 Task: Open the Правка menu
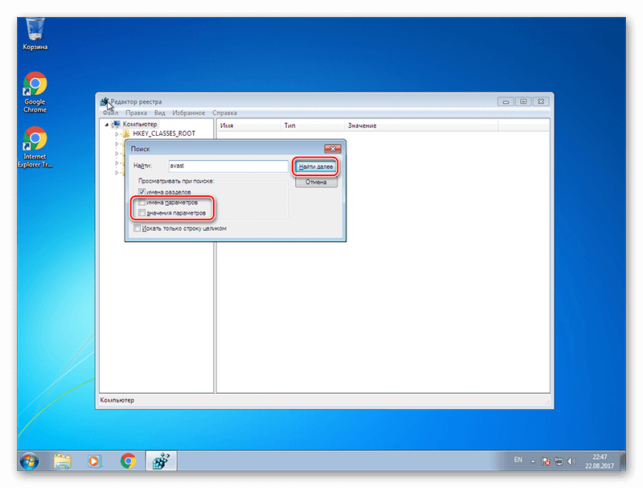point(136,113)
